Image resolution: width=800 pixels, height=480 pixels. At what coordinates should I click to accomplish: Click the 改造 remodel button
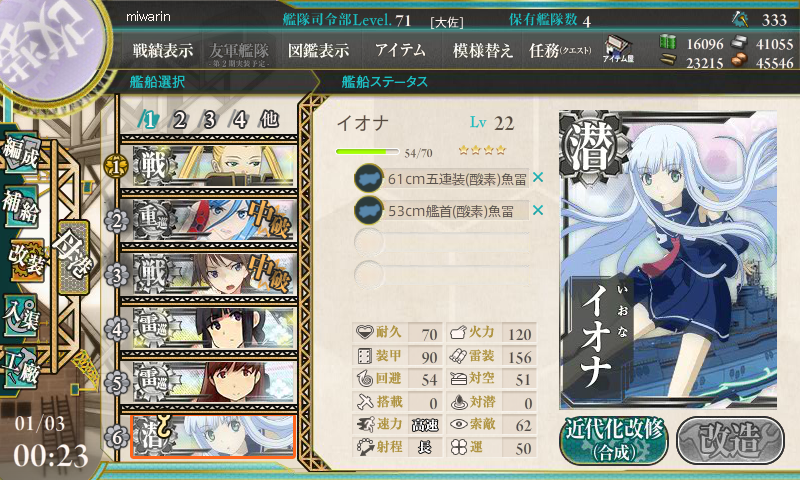pos(730,440)
